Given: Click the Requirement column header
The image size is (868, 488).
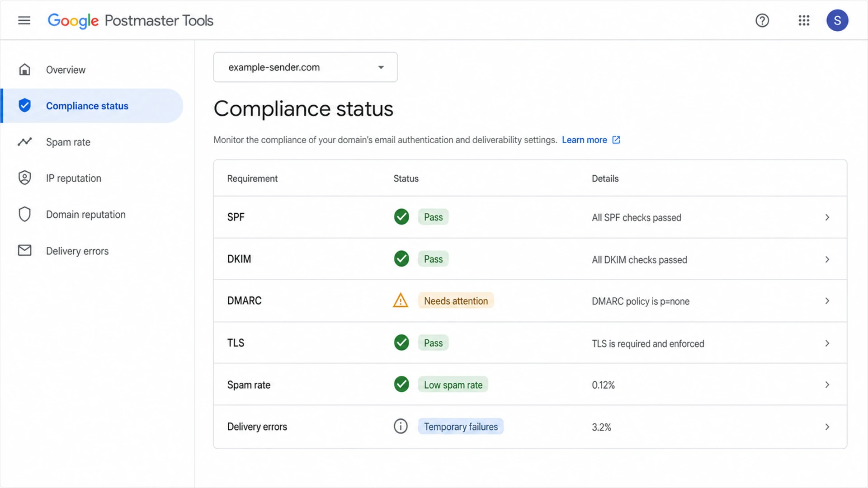Looking at the screenshot, I should [x=252, y=178].
